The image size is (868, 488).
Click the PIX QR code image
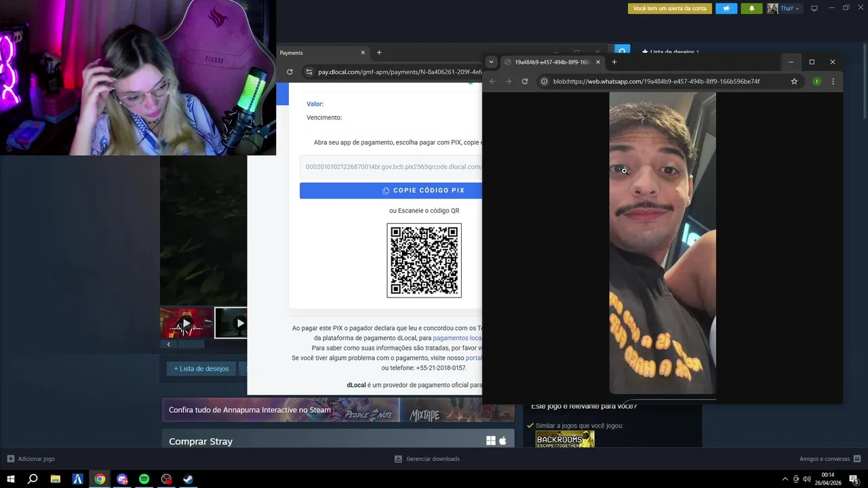point(425,260)
